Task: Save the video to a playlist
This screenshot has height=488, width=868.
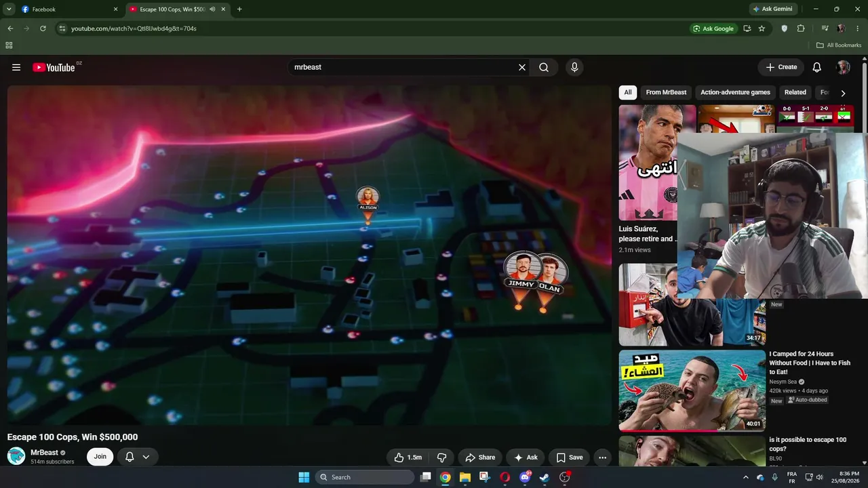Action: pos(570,457)
